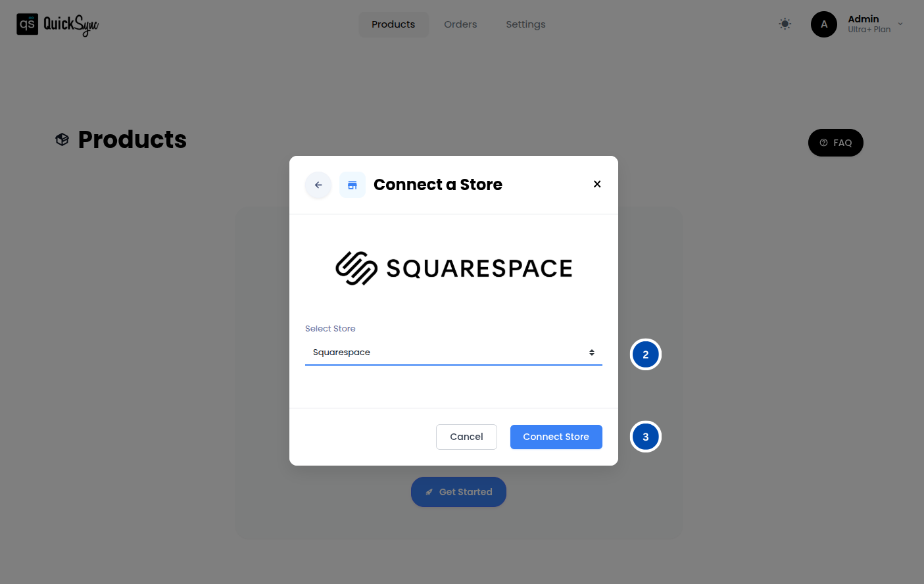This screenshot has width=924, height=584.
Task: Switch to the Orders tab
Action: (x=460, y=24)
